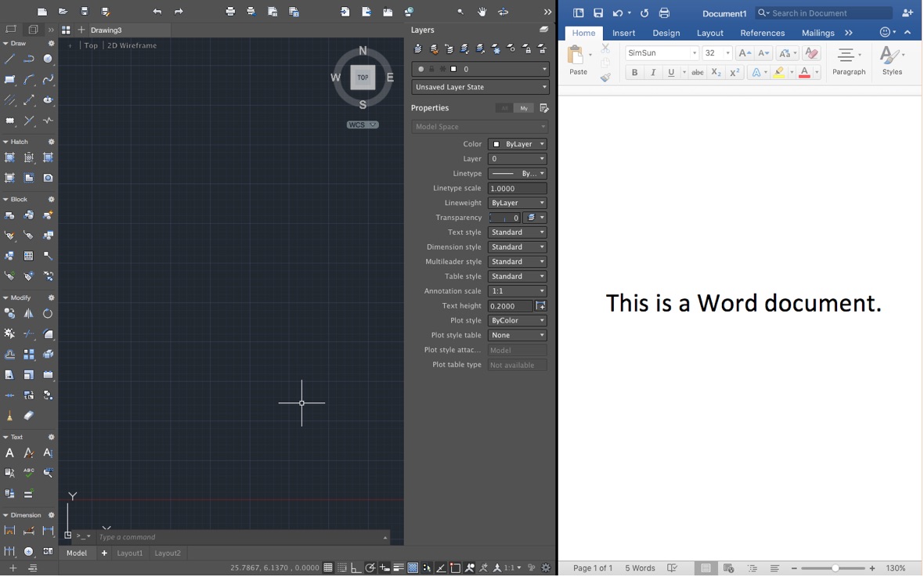
Task: Open the Lineweight ByLayer dropdown
Action: point(518,203)
